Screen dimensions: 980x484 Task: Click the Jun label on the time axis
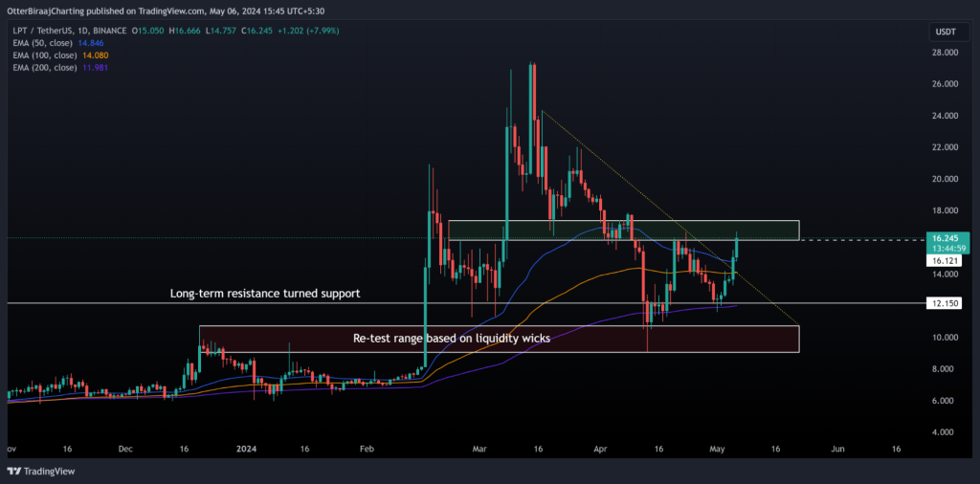click(x=838, y=449)
